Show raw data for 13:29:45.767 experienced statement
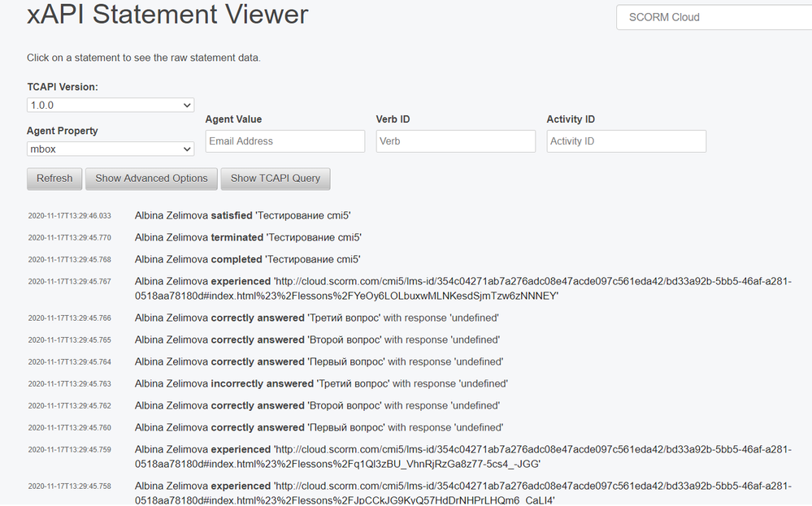Viewport: 812px width, 506px height. (x=462, y=289)
